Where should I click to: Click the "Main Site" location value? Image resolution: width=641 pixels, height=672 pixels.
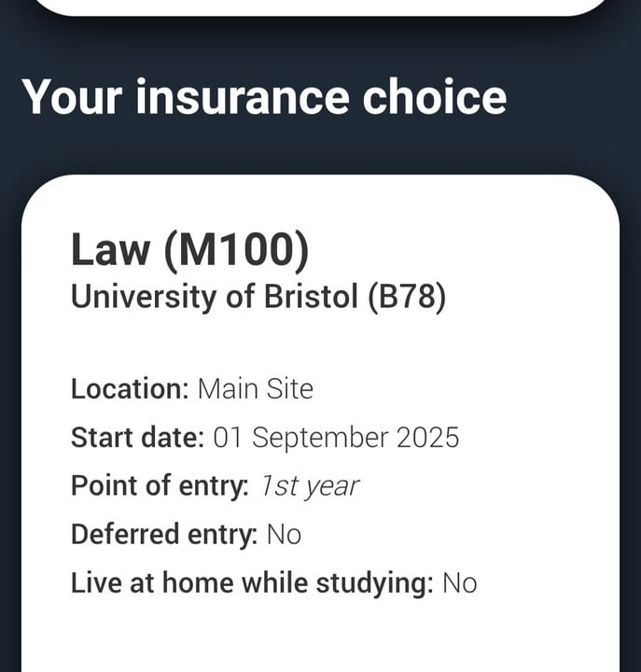pos(255,388)
